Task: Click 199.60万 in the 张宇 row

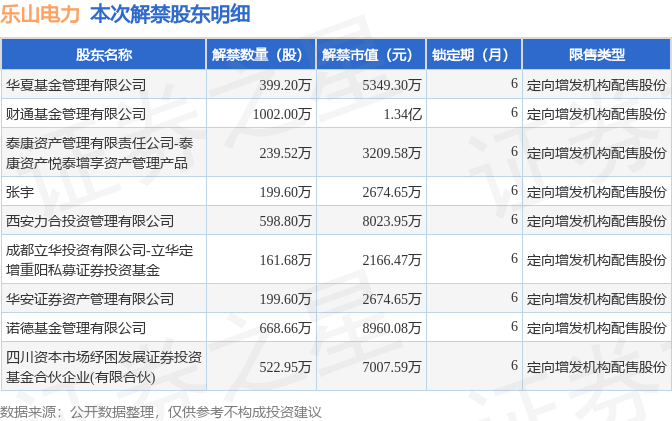Action: tap(285, 192)
